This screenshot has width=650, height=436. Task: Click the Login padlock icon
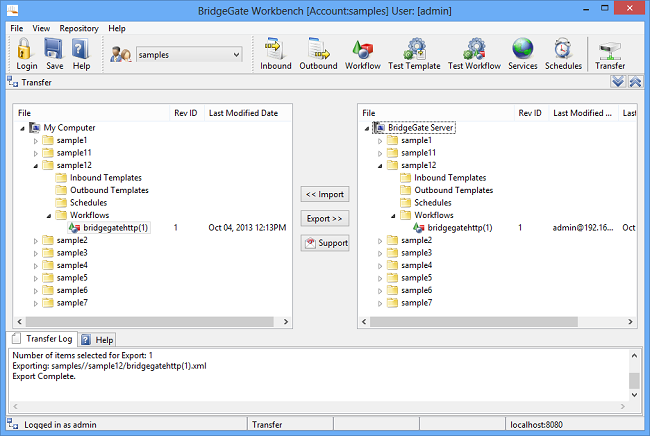click(27, 50)
